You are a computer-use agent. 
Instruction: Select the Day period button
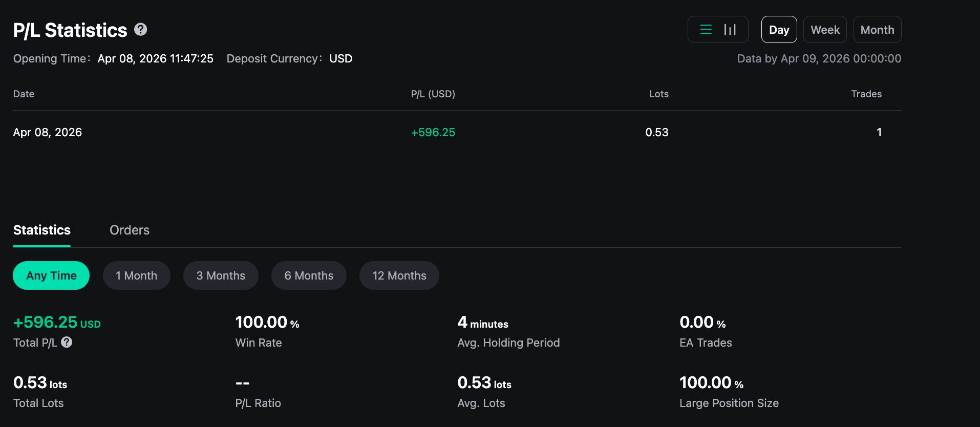click(779, 30)
